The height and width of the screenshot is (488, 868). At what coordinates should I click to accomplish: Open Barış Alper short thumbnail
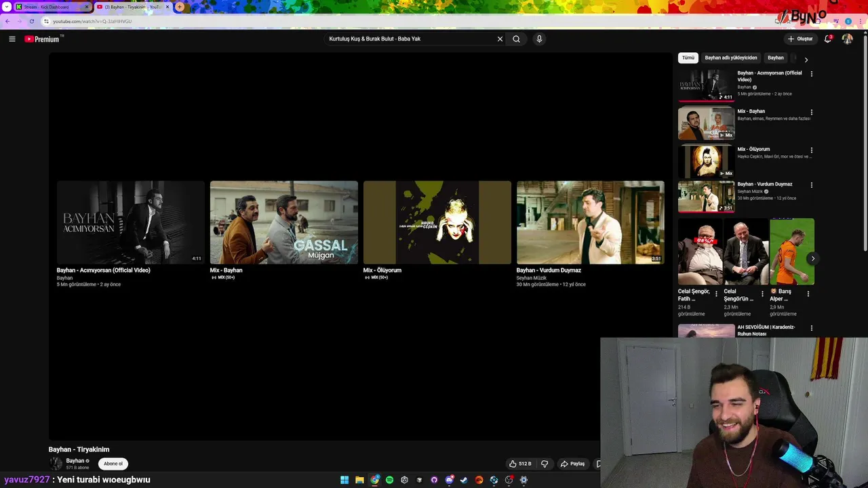point(792,251)
